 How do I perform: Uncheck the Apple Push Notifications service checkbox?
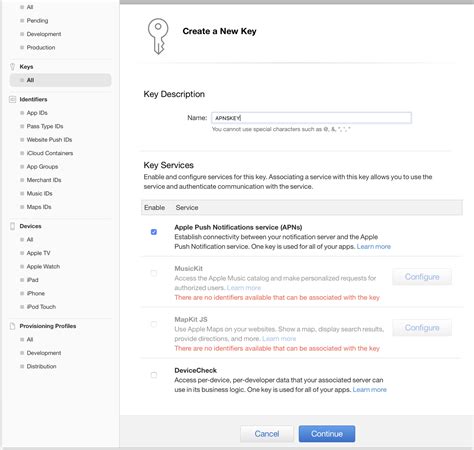coord(154,232)
